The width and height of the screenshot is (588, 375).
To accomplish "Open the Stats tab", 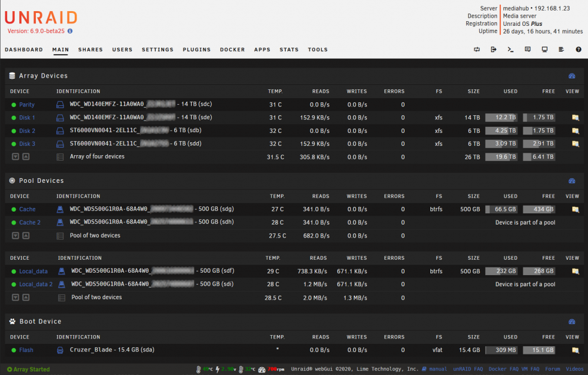I will click(x=289, y=49).
